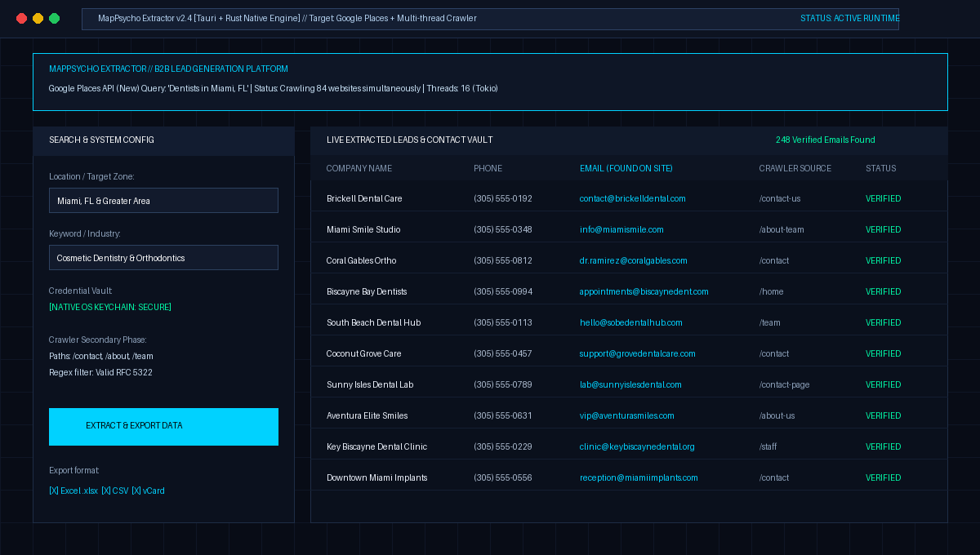Select clinic@keybiscaynedental.org email link
The width and height of the screenshot is (980, 555).
point(637,447)
